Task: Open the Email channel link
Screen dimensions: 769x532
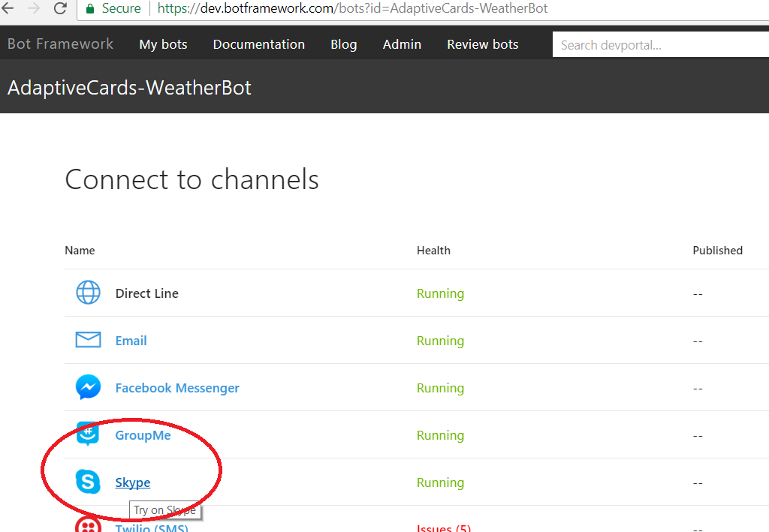Action: tap(131, 341)
